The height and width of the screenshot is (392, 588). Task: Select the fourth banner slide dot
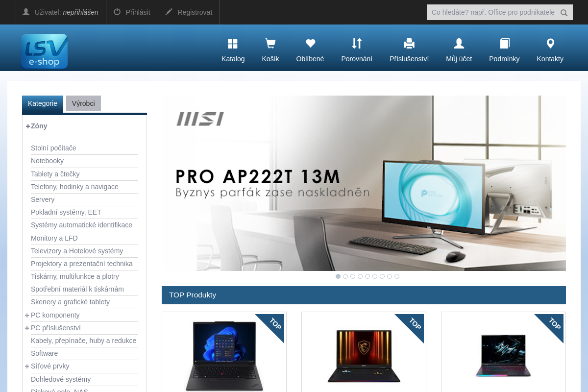(360, 276)
